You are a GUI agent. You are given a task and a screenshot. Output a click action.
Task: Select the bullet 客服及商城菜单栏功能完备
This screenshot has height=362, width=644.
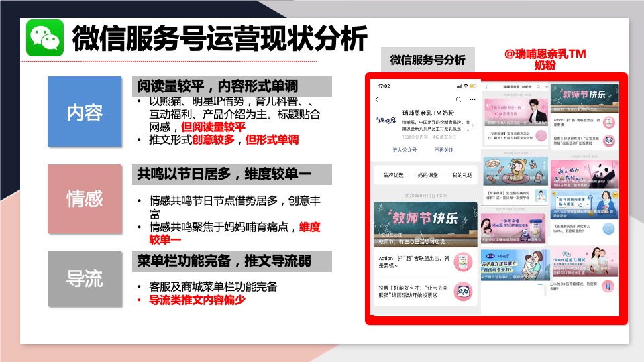(213, 286)
